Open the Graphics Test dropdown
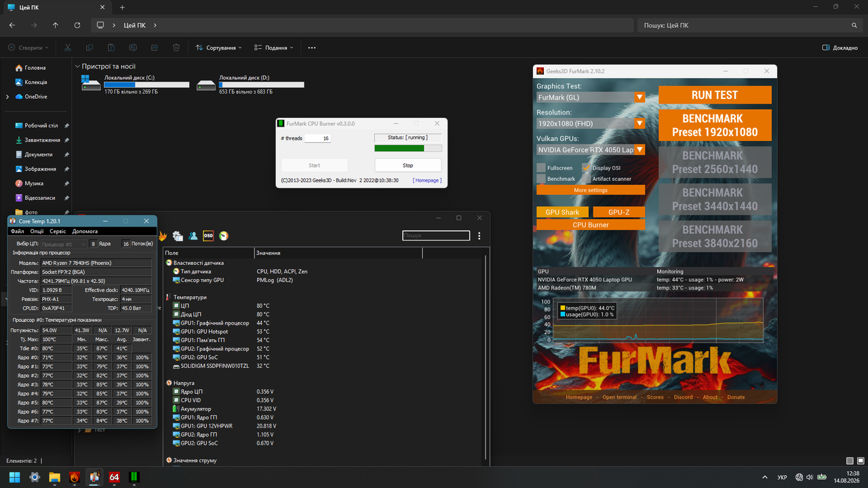Screen dimensions: 868x488 pos(591,97)
